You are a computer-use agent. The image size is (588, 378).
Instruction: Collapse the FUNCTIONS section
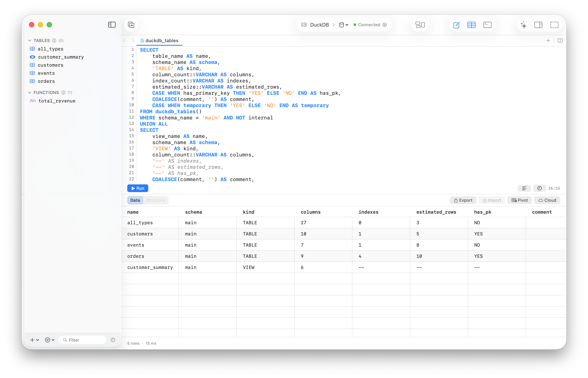coord(30,92)
